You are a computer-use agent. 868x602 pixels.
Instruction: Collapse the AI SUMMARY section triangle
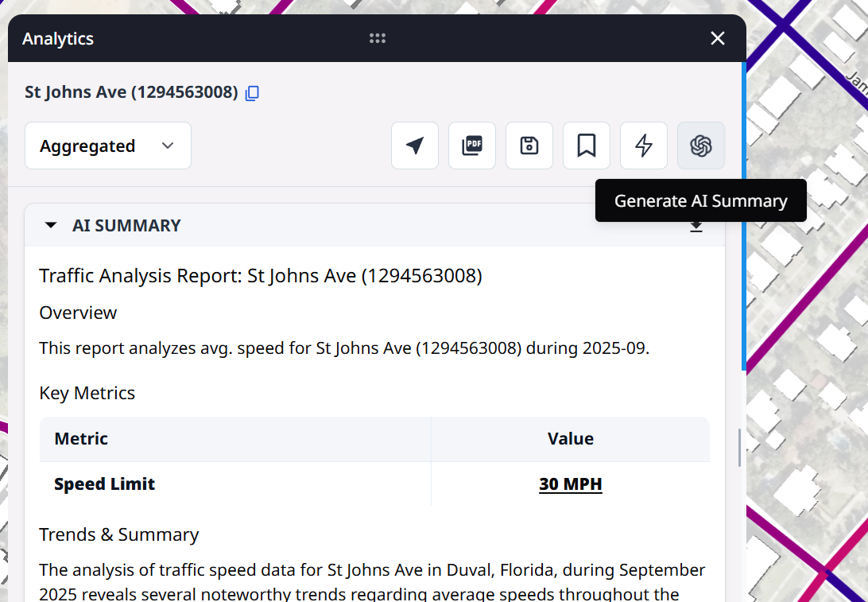coord(51,226)
